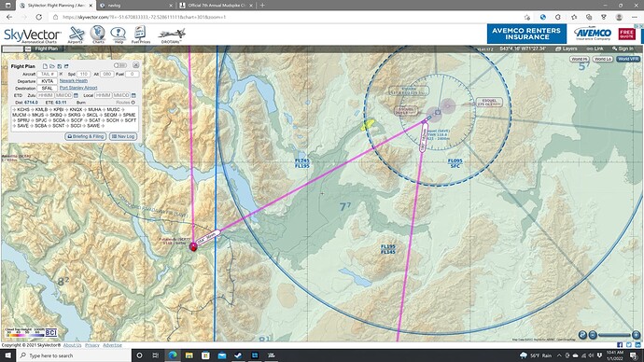Open saved flight plan folder icon
The width and height of the screenshot is (644, 362).
[x=52, y=66]
